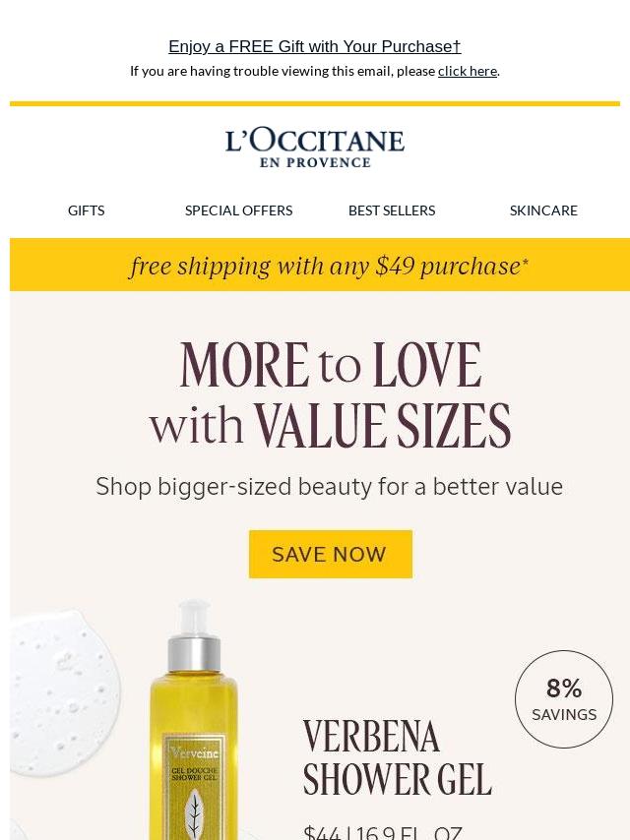Open the SKINCARE category
This screenshot has width=630, height=840.
pos(543,210)
